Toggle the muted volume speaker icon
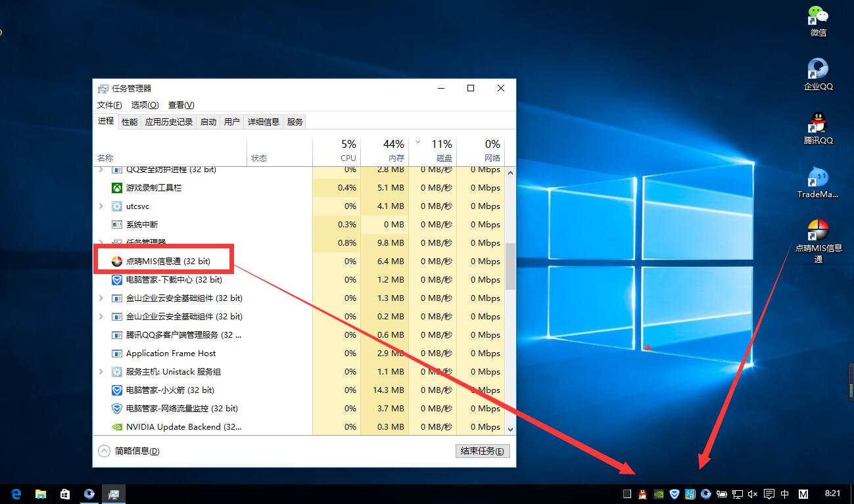The width and height of the screenshot is (854, 504). tap(753, 493)
